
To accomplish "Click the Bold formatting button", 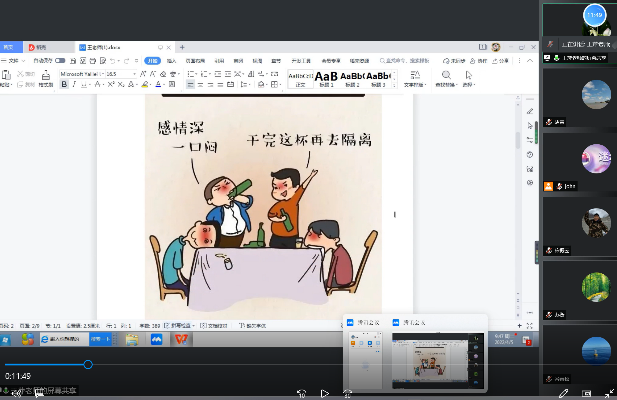I will pos(63,85).
